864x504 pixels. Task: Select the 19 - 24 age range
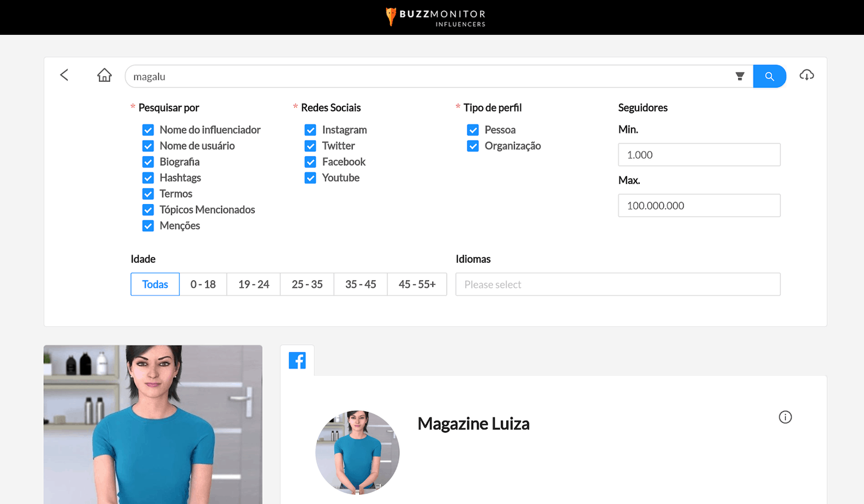[x=254, y=284]
